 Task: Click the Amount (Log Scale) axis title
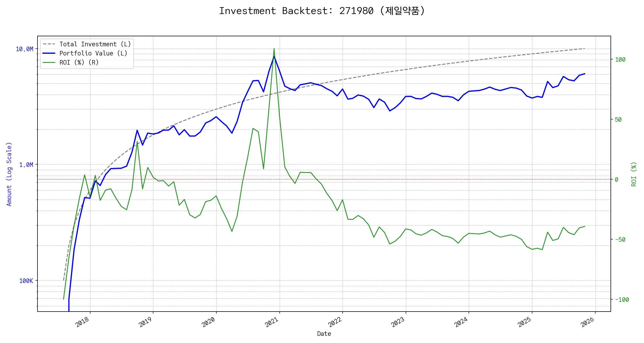click(x=9, y=174)
